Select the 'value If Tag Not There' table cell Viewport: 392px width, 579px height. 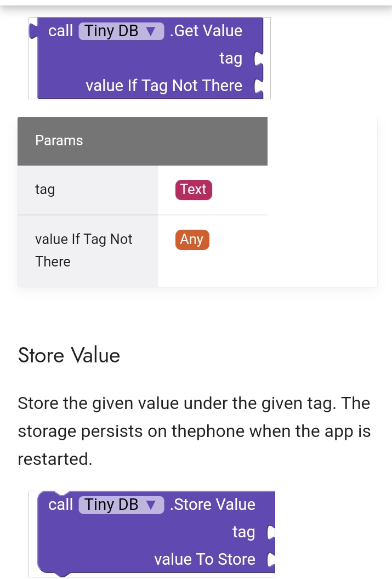83,250
